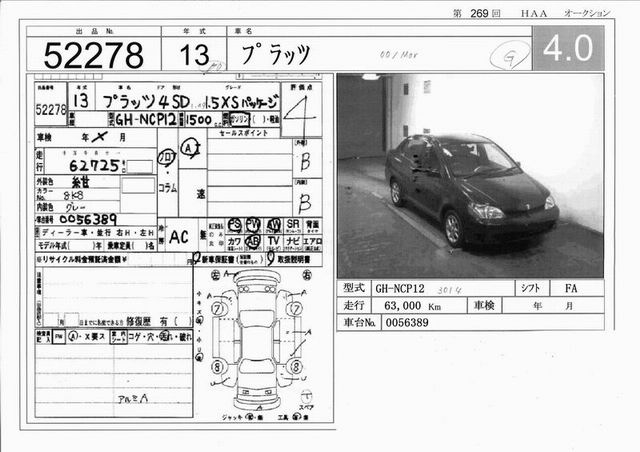Click the handwritten プラッツ 4SD model name

[145, 101]
